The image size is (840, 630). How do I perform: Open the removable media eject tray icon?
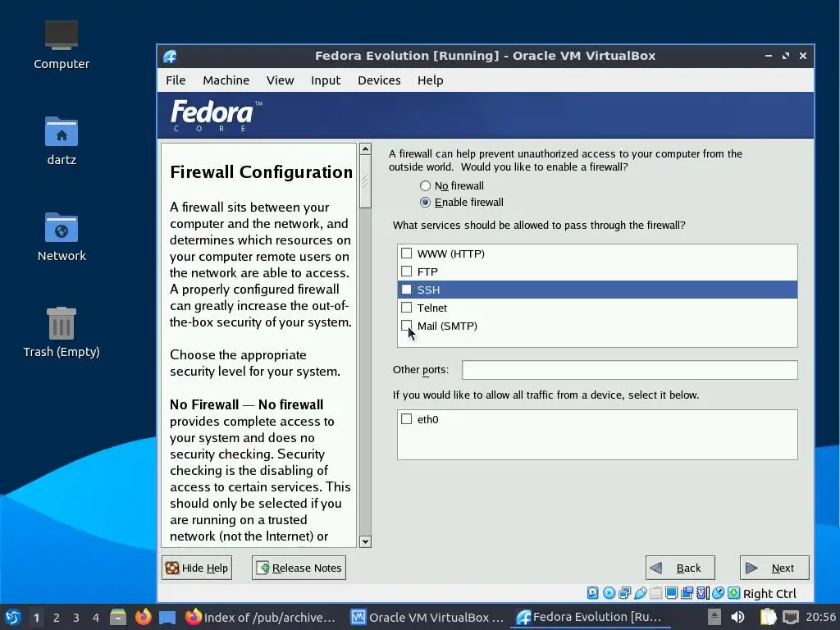coord(714,617)
